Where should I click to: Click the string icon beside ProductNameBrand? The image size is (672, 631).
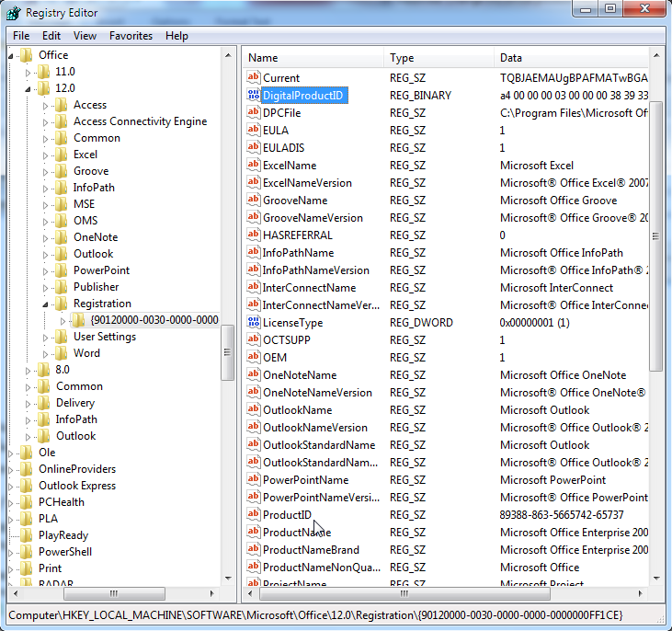click(254, 549)
